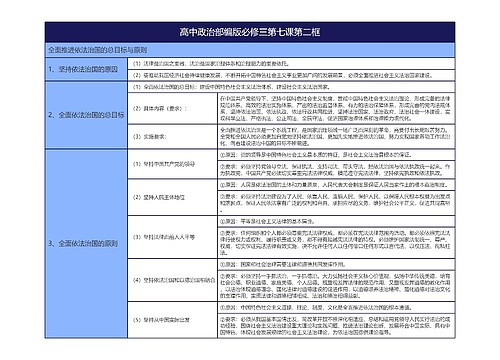
Task: Select cell 1、坚持依法治国的原因
Action: click(x=86, y=69)
